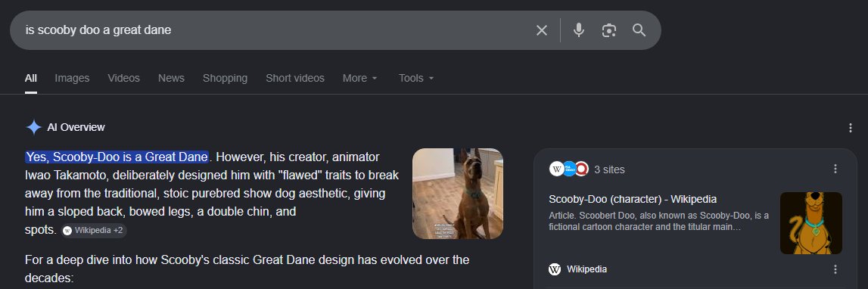Click the AI Overview sparkle icon

(34, 127)
